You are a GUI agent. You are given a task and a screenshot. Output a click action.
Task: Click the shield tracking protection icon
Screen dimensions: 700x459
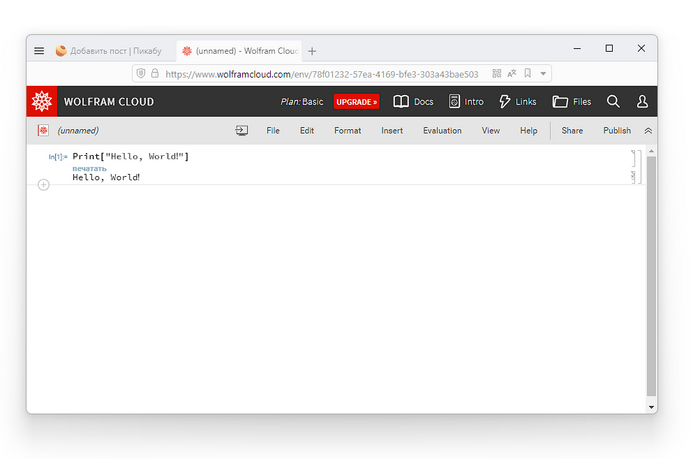coord(141,73)
